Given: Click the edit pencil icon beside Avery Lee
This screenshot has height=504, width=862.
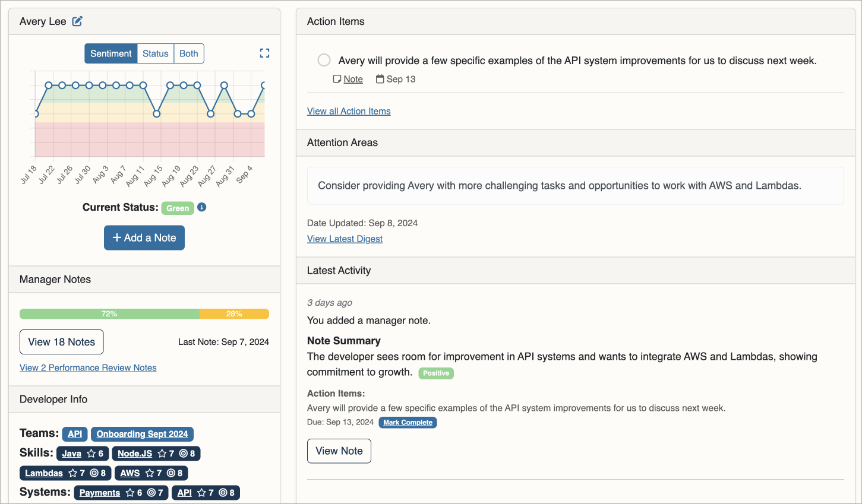Looking at the screenshot, I should pos(77,21).
